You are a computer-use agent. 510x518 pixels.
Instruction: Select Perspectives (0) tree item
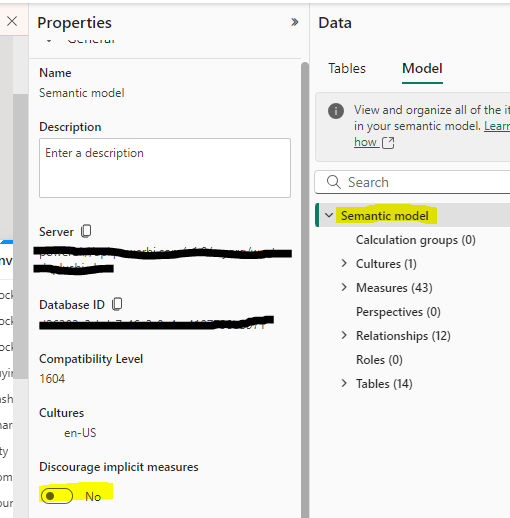398,312
